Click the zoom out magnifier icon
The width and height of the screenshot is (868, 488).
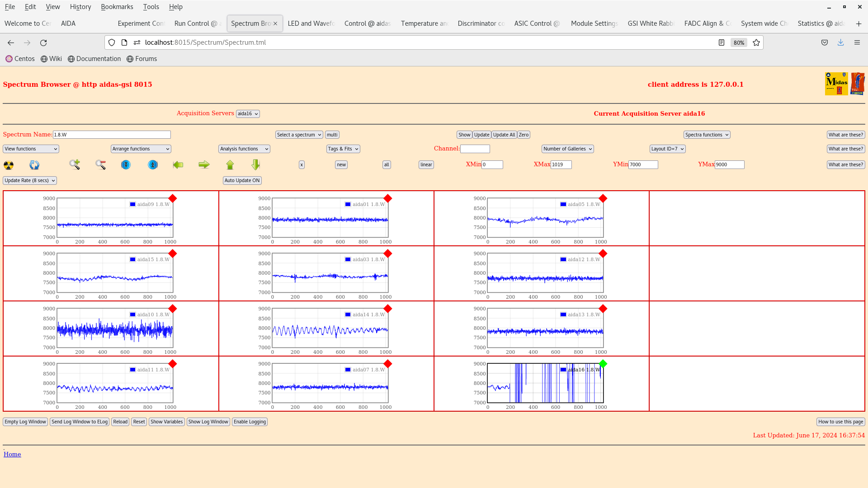pyautogui.click(x=100, y=164)
